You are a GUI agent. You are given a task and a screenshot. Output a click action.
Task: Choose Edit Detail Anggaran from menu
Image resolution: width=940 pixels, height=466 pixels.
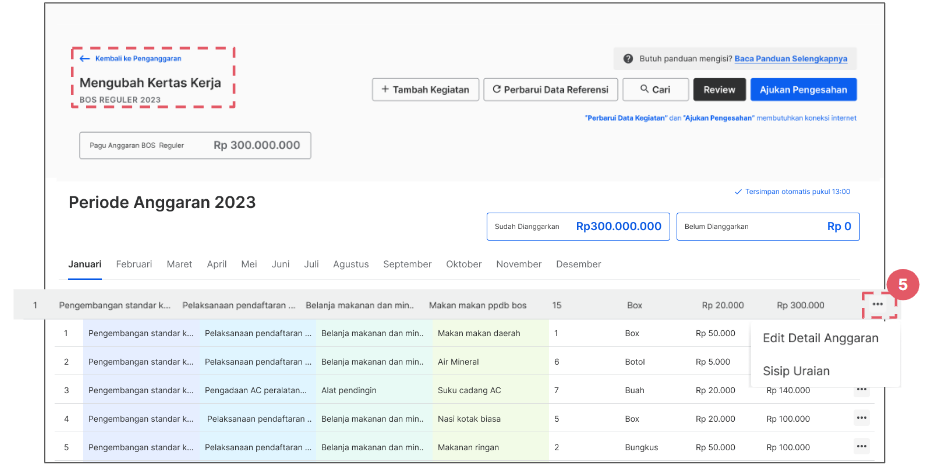pos(820,338)
